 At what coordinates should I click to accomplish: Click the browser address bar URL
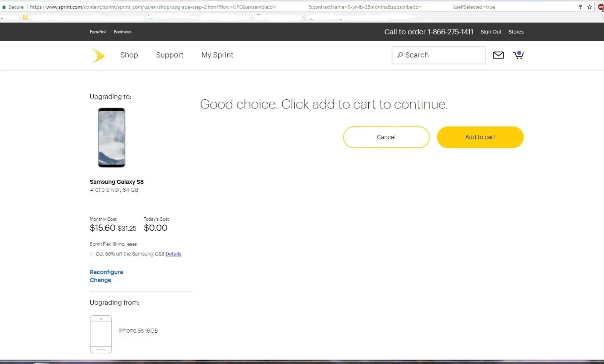click(x=262, y=7)
